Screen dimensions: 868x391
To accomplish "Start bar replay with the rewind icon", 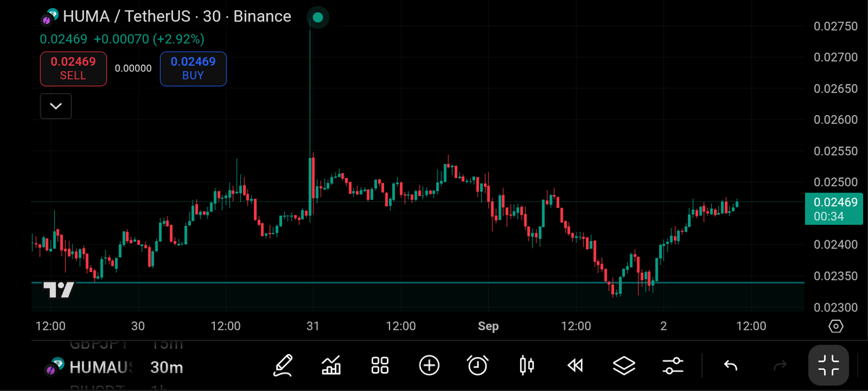I will [x=575, y=366].
